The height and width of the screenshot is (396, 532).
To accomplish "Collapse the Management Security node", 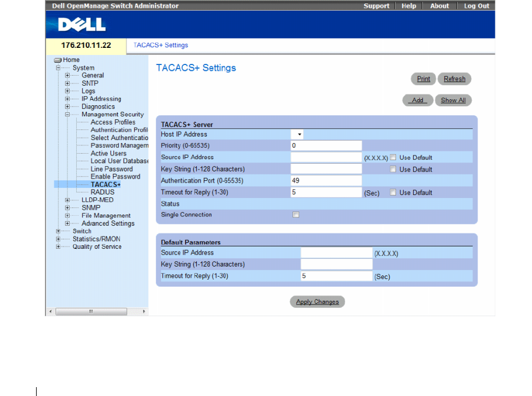I will tap(67, 114).
